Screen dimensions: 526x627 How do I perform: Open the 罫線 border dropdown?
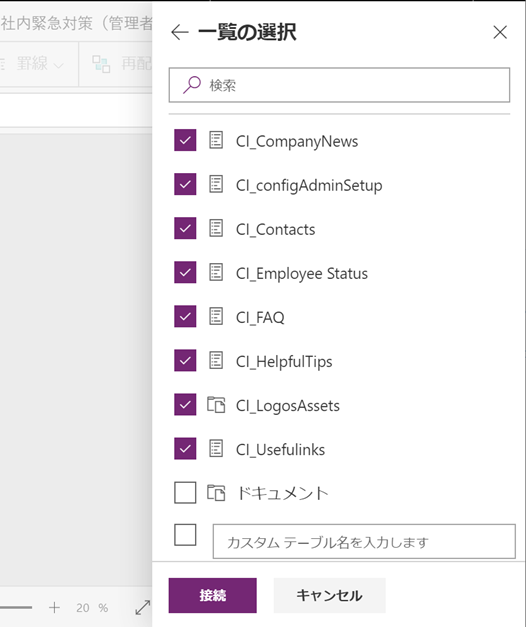(40, 64)
